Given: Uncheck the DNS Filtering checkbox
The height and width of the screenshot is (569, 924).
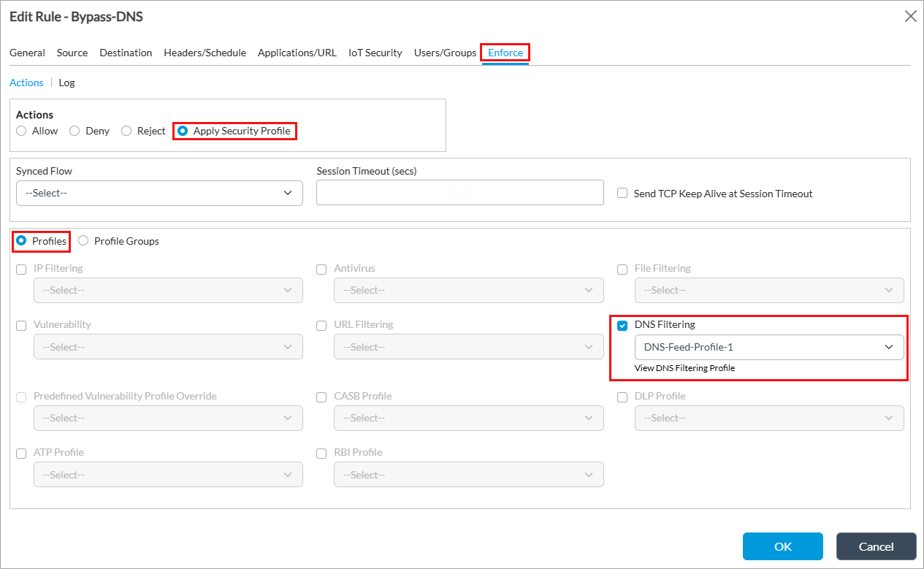Looking at the screenshot, I should [x=622, y=326].
